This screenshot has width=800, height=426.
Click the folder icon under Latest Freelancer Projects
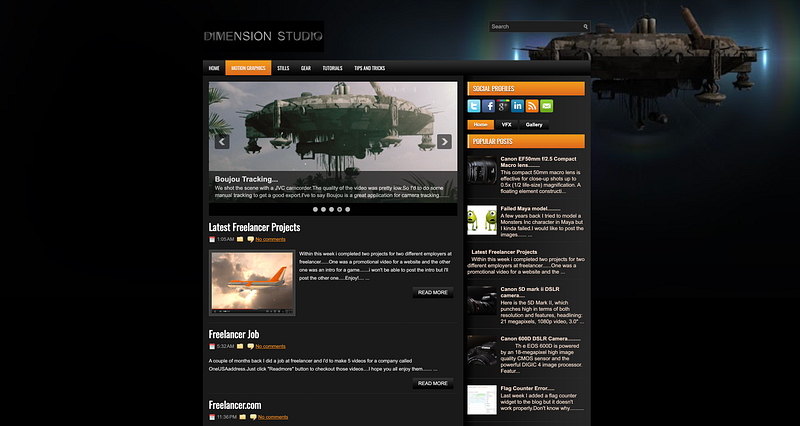(x=240, y=239)
